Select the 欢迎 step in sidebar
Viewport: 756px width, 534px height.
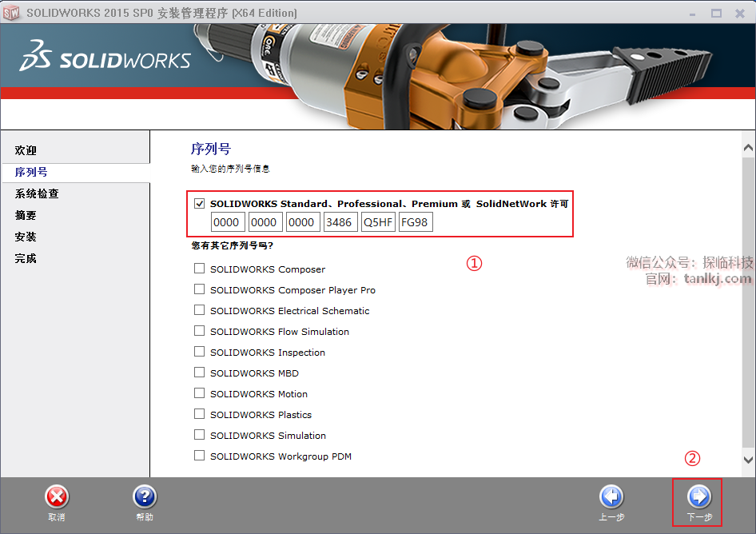[26, 150]
